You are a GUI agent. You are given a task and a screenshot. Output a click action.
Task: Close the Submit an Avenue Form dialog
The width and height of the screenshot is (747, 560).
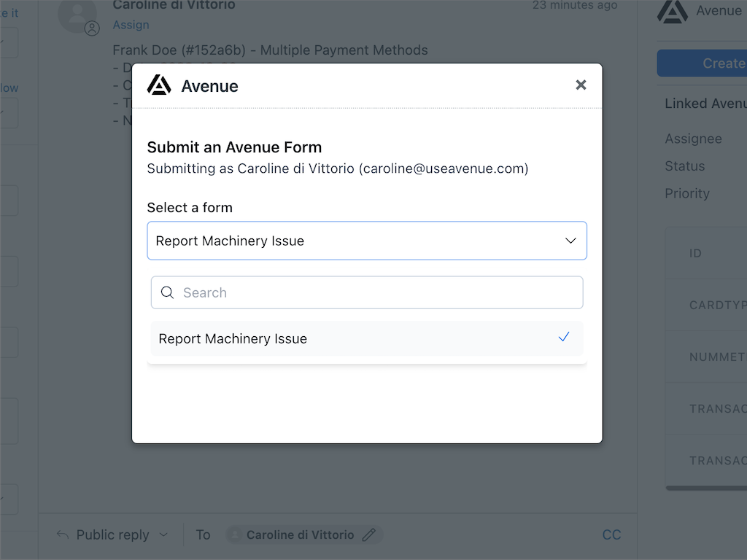click(x=581, y=85)
